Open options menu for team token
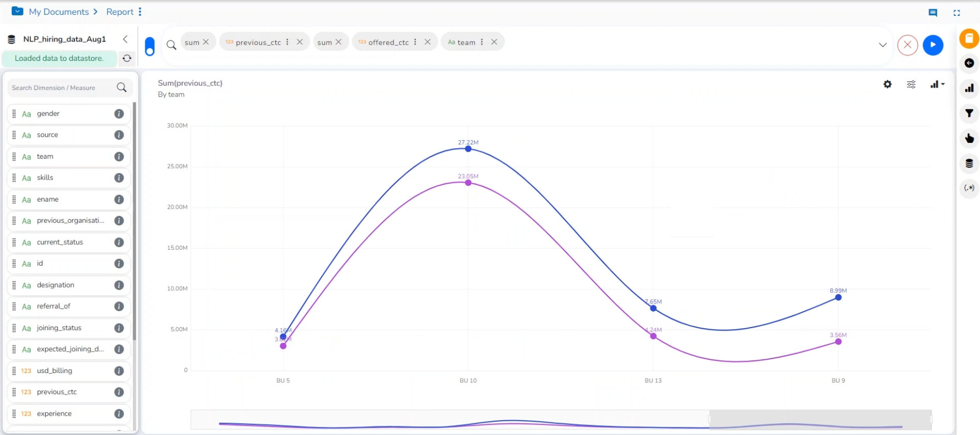 482,42
